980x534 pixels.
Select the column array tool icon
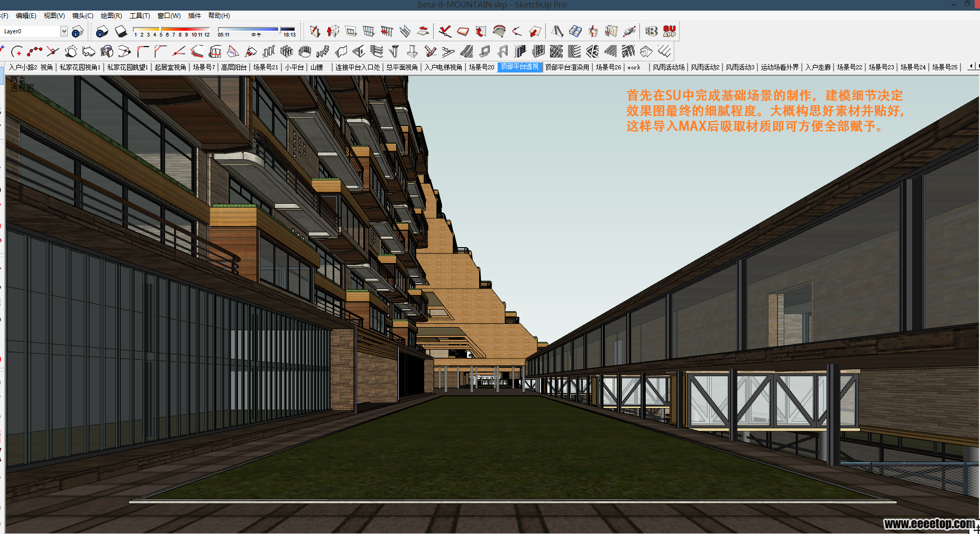coord(269,51)
